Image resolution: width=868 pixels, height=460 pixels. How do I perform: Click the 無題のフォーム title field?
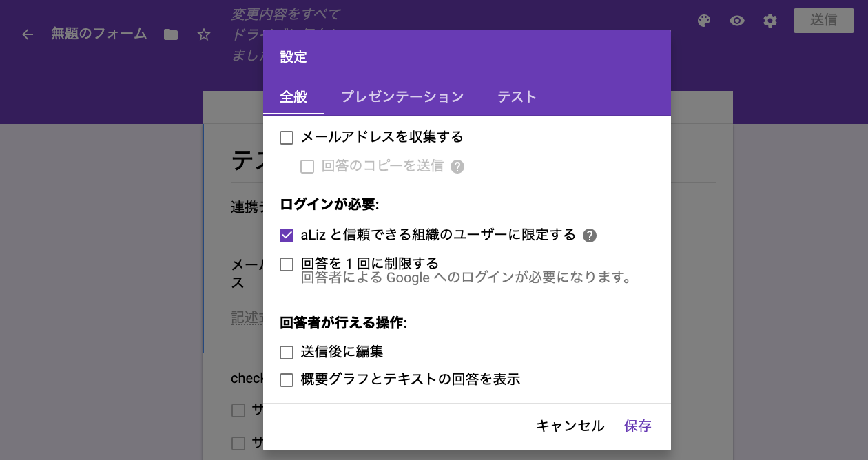click(99, 34)
